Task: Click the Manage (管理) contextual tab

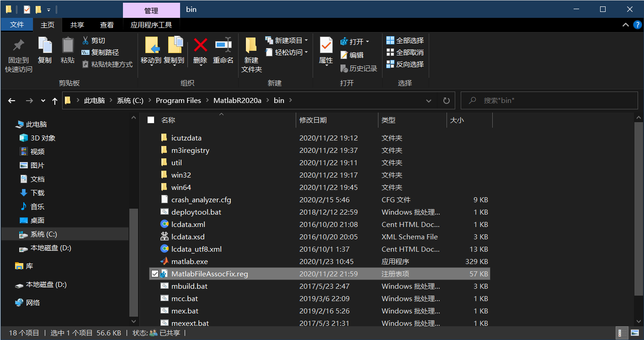Action: (151, 10)
